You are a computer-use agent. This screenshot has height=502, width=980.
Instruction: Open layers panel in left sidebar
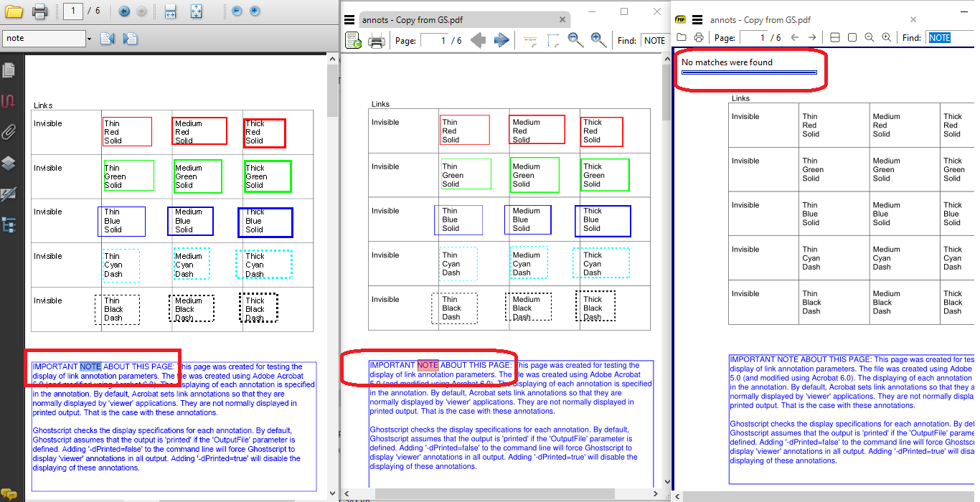[x=9, y=164]
